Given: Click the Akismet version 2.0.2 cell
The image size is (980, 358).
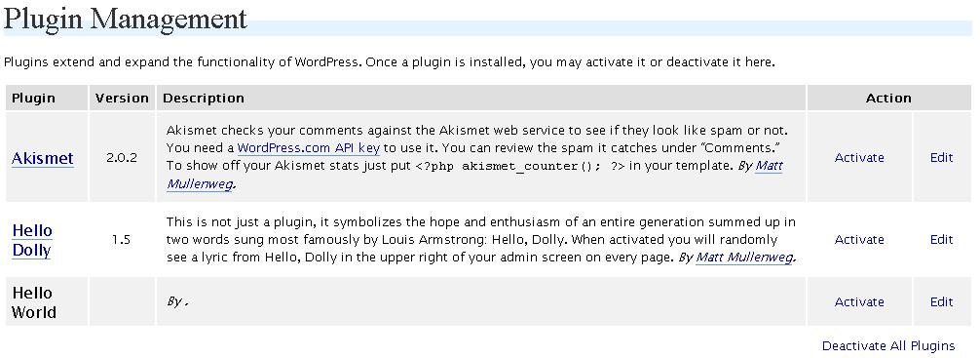Looking at the screenshot, I should tap(122, 158).
